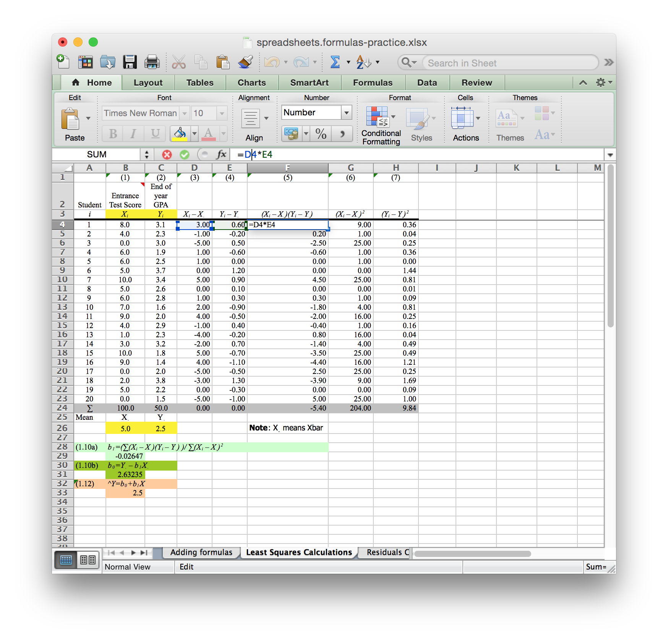Click the AutoSum icon

336,62
